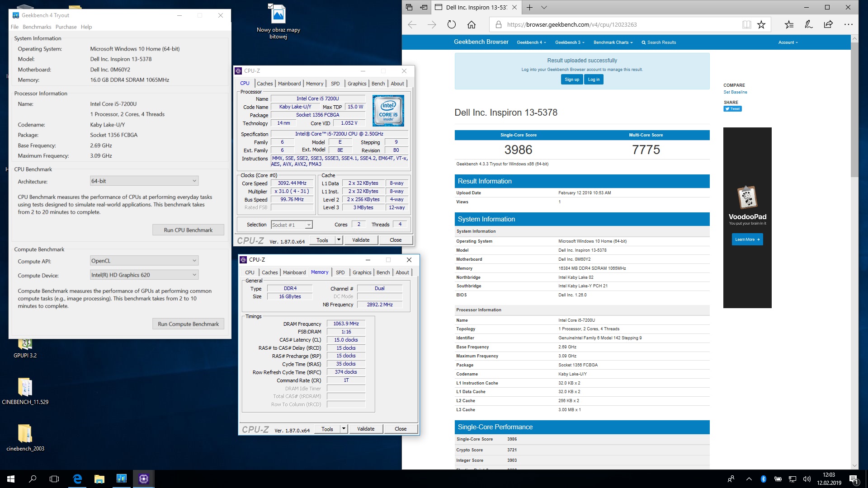Select the CINEBENCH_11.529 desktop folder
The width and height of the screenshot is (868, 488).
pyautogui.click(x=25, y=391)
